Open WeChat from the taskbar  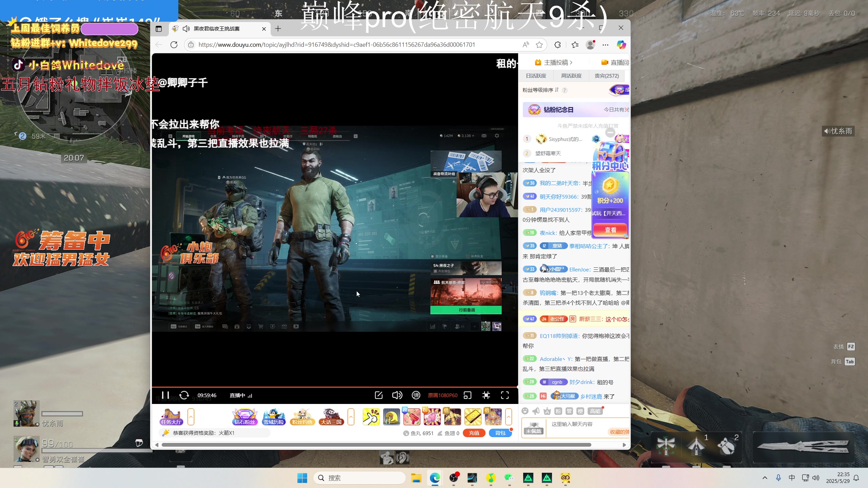[x=509, y=478]
